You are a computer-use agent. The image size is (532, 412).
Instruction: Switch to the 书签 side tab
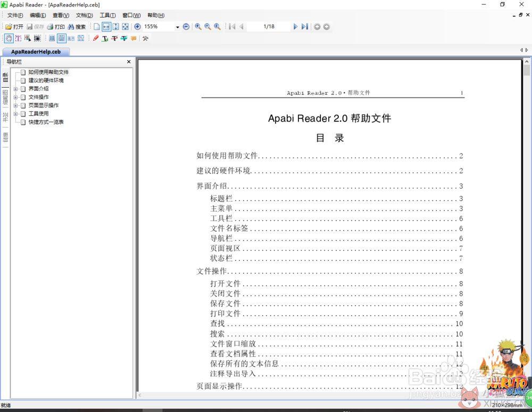tap(5, 117)
